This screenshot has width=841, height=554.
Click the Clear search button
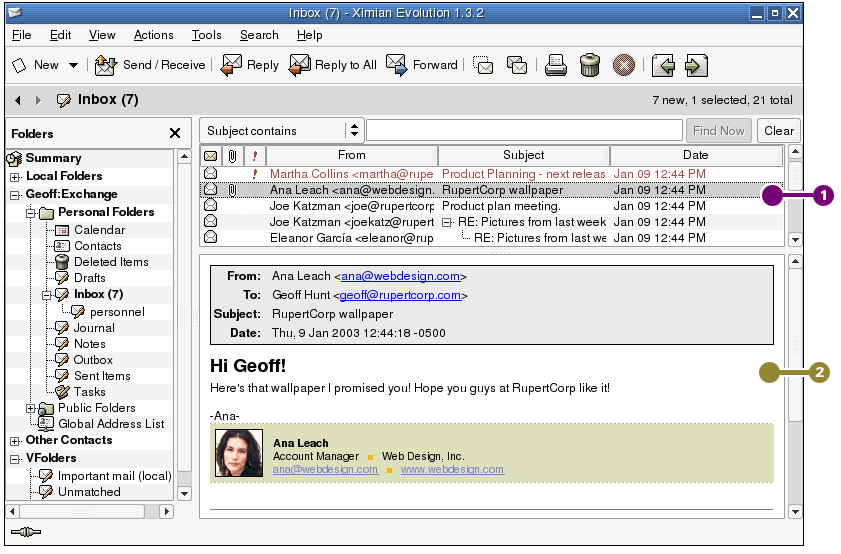[778, 131]
